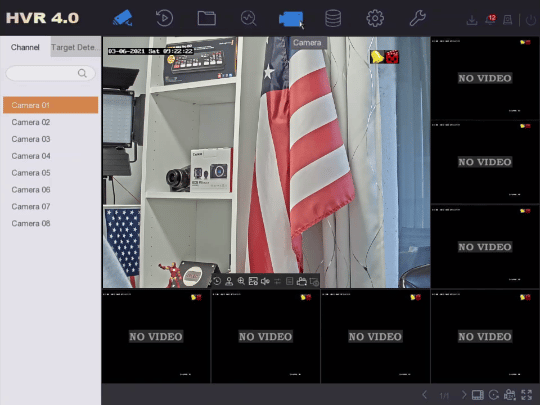Image resolution: width=540 pixels, height=405 pixels.
Task: Open the Smart Analysis search icon
Action: tap(248, 18)
